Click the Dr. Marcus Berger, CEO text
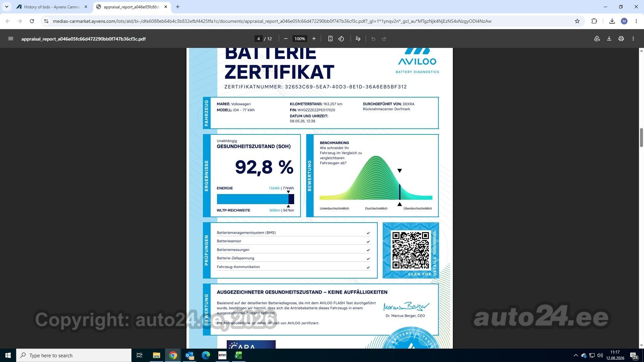Screen dimensions: 644x362 tap(405, 316)
